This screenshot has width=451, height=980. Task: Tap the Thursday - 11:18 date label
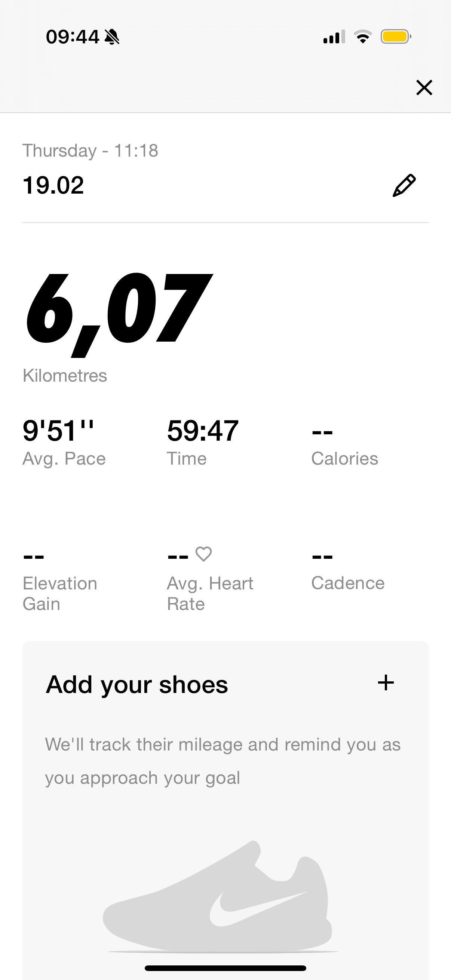90,151
